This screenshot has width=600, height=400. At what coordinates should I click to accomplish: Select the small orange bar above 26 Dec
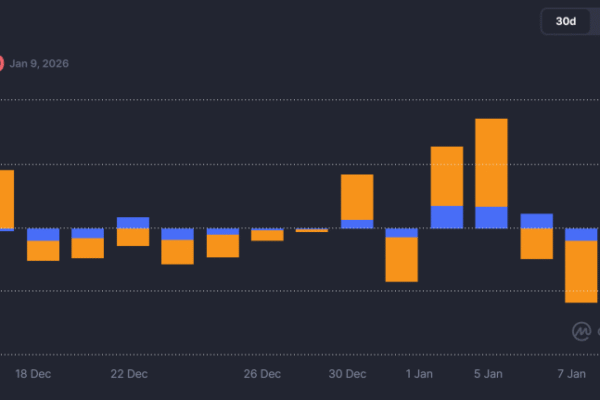pos(267,236)
